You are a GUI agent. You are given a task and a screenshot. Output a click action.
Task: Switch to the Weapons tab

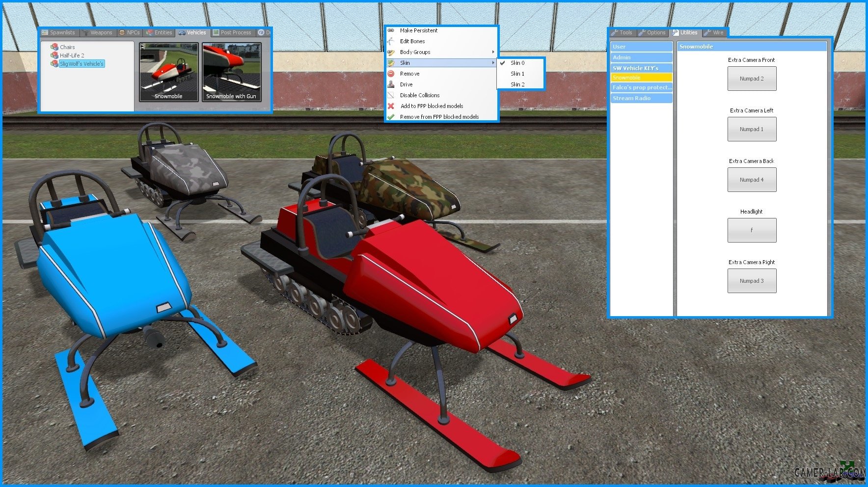click(x=97, y=32)
